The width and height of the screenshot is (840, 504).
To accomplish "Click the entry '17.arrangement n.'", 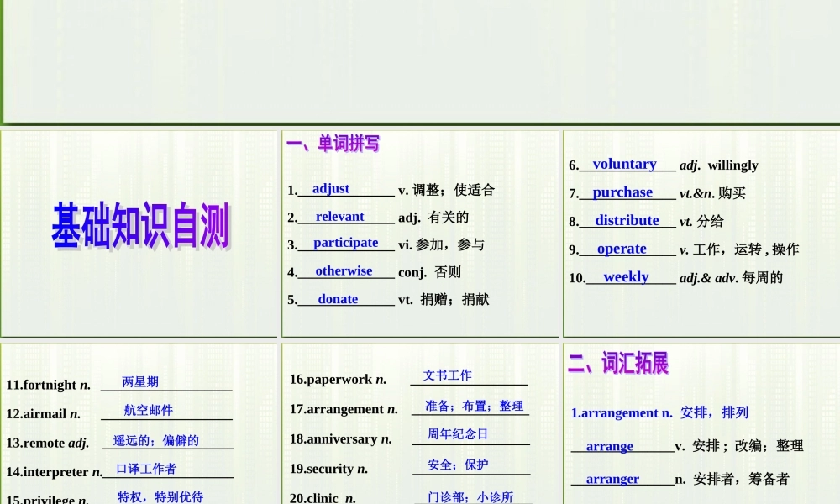I will (344, 409).
